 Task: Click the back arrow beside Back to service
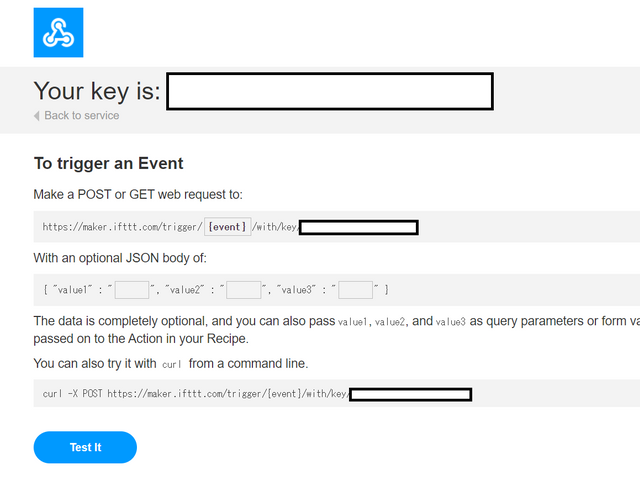(37, 116)
